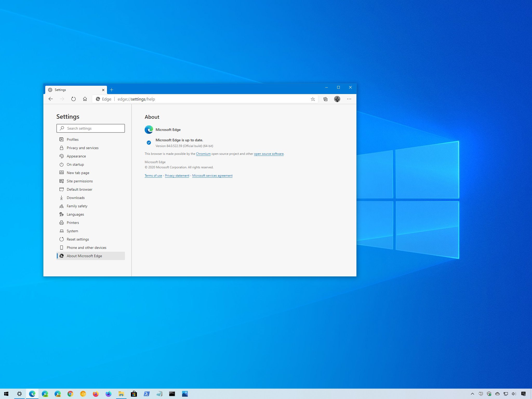Navigate to New tab page settings
The image size is (532, 399).
pos(78,173)
